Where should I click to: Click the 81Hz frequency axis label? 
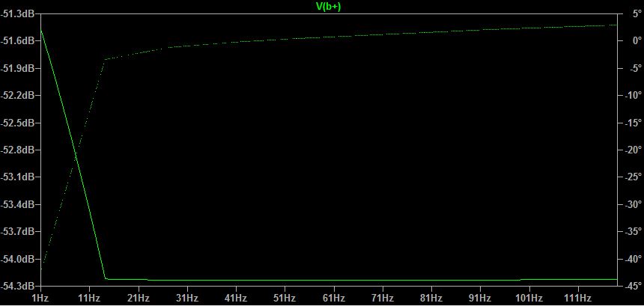pos(431,297)
